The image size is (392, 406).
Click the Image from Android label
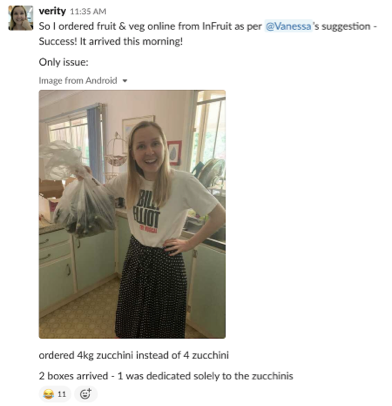click(78, 81)
